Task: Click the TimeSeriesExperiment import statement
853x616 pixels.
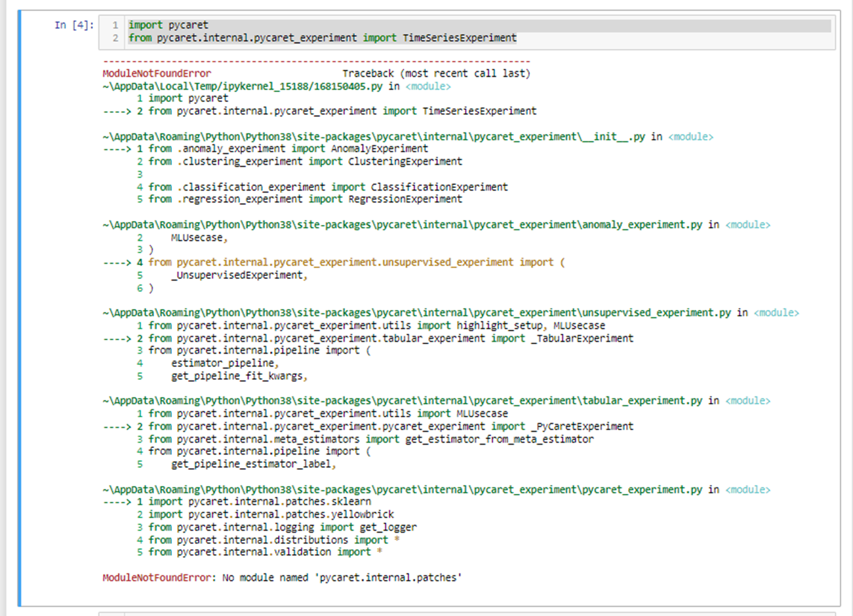Action: (x=322, y=37)
